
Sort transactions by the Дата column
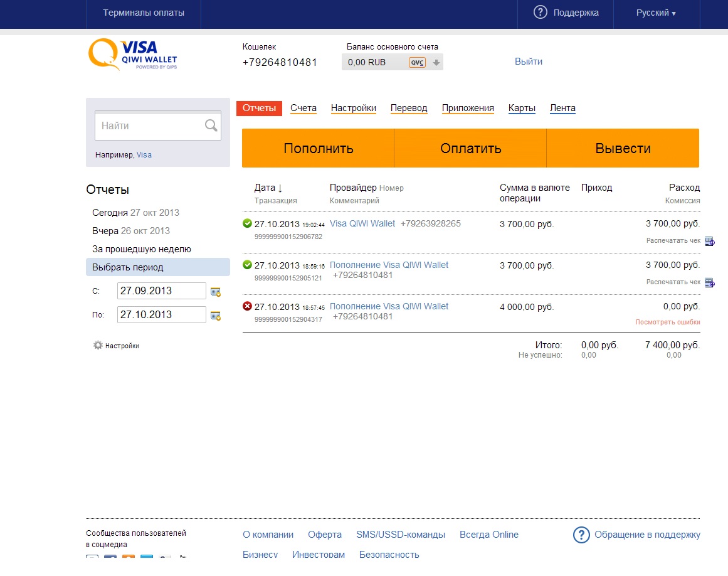[268, 188]
